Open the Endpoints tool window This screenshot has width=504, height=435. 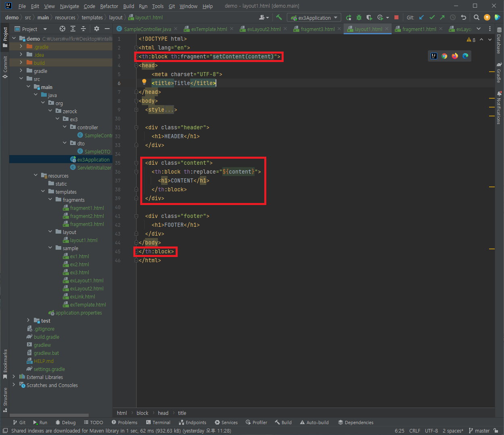pyautogui.click(x=193, y=423)
